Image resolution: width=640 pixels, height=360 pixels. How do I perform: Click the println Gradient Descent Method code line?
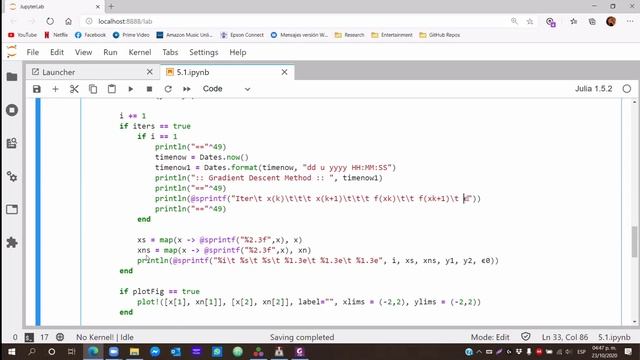pyautogui.click(x=269, y=178)
